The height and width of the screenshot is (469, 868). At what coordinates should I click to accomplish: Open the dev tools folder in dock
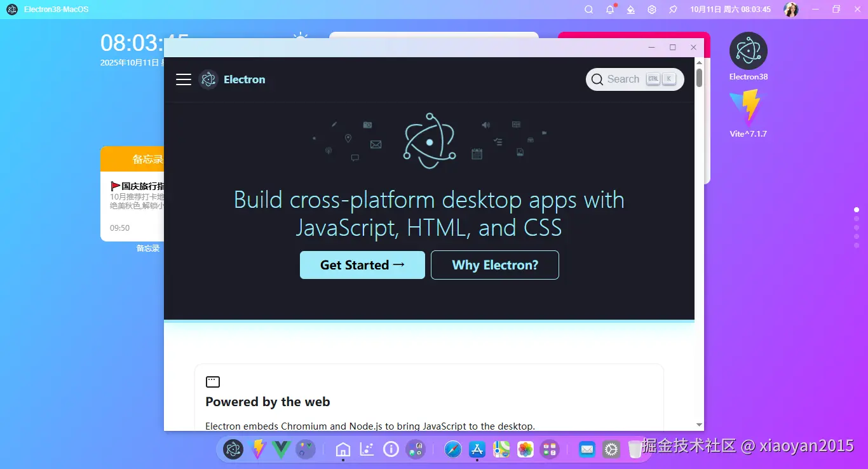pos(306,449)
